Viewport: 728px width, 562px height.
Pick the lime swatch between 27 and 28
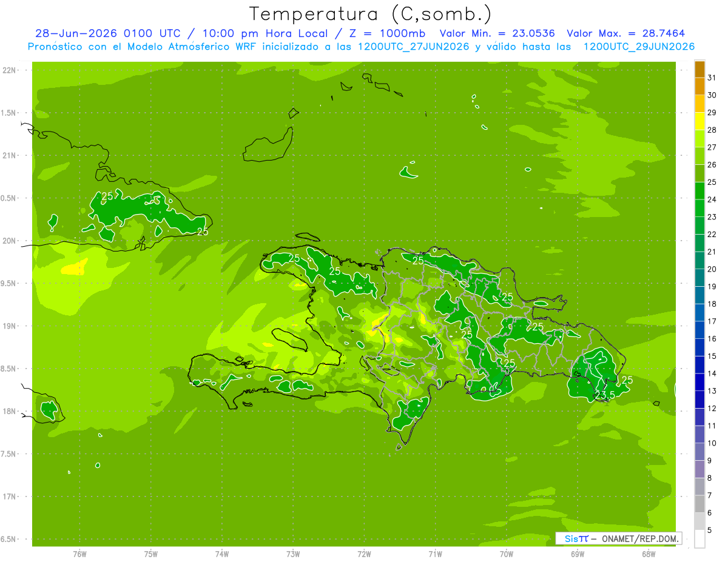[x=699, y=138]
